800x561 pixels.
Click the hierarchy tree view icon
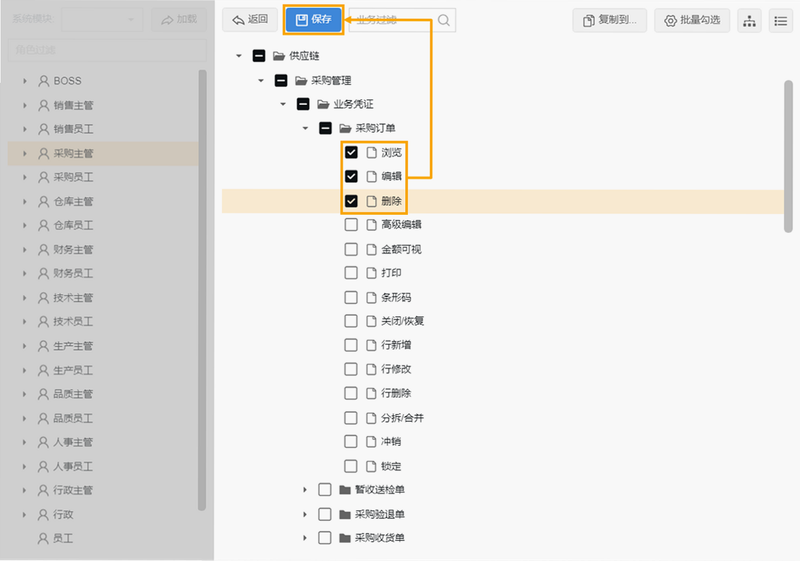click(x=749, y=21)
